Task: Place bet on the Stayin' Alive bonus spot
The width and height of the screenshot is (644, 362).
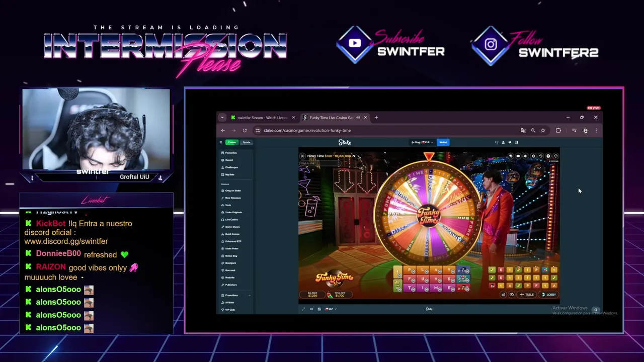Action: click(x=463, y=279)
